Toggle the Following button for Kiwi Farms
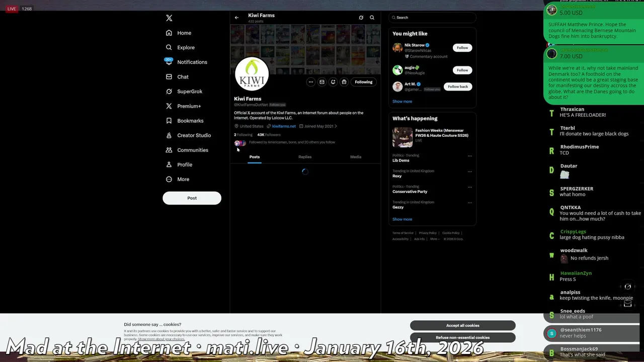The height and width of the screenshot is (362, 644). (363, 82)
